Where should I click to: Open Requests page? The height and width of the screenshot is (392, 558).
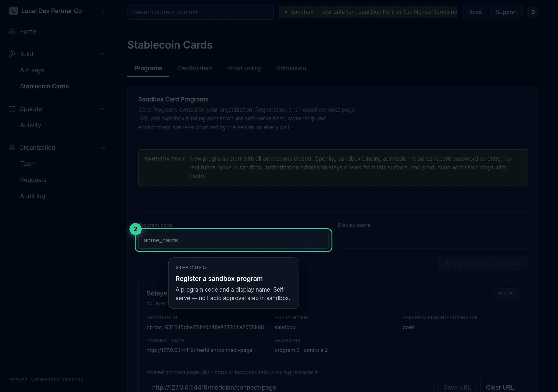point(33,180)
